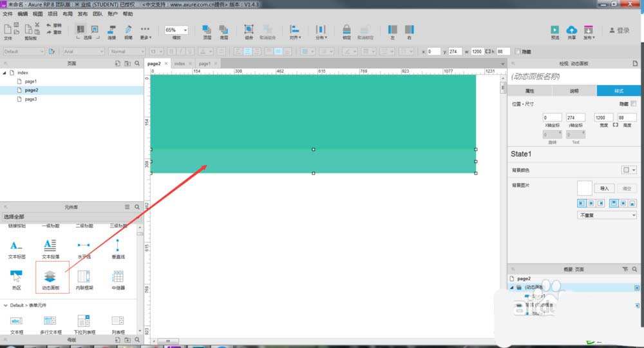Select the 热区 hot spot widget

[17, 280]
